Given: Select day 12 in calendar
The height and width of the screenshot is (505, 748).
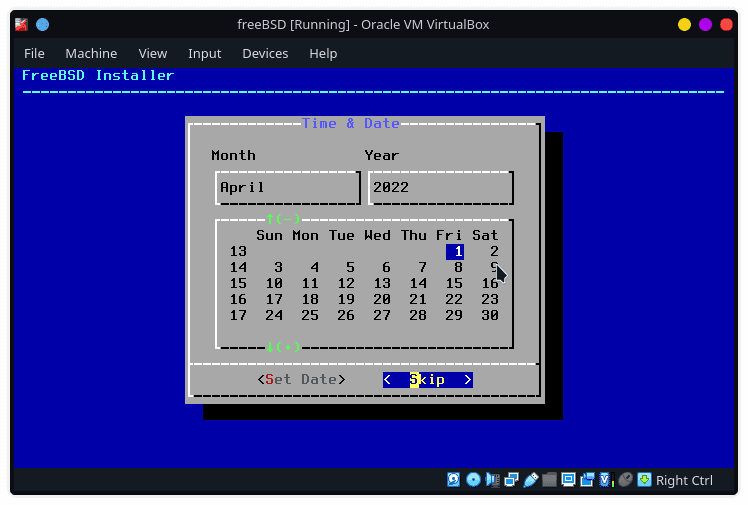Looking at the screenshot, I should [x=346, y=283].
